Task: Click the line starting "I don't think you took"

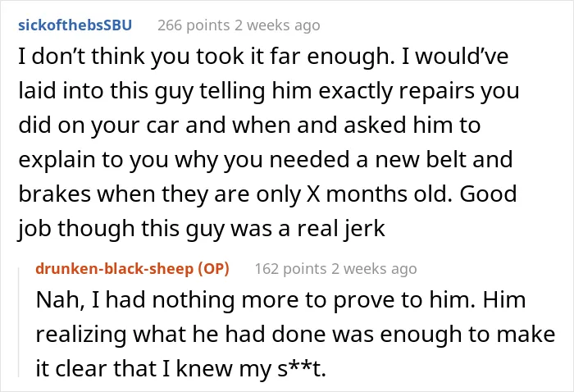Action: click(x=263, y=57)
